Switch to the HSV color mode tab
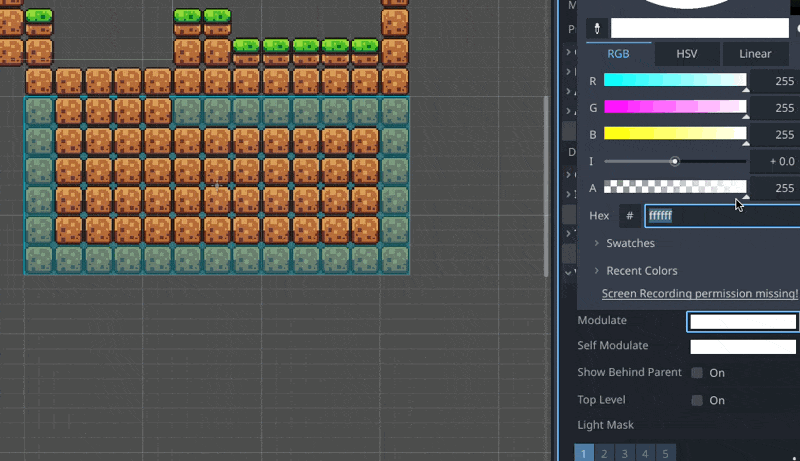The height and width of the screenshot is (461, 800). click(x=686, y=54)
